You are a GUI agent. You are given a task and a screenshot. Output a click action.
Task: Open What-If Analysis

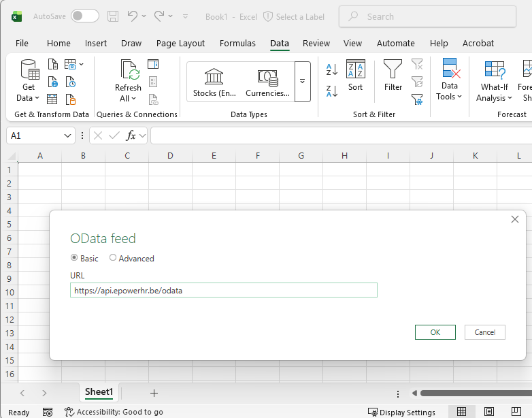[495, 81]
